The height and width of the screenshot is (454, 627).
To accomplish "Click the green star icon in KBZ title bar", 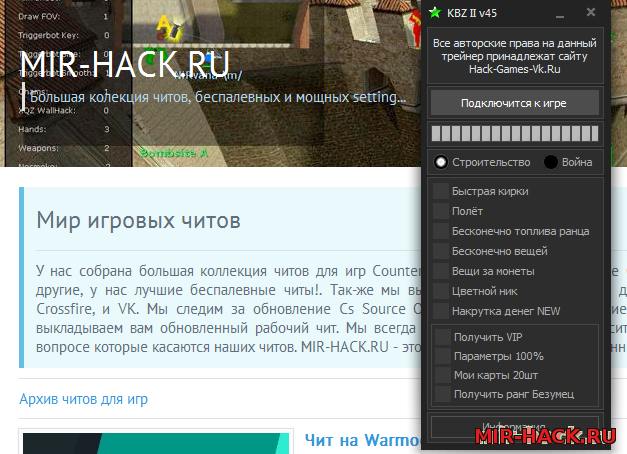I will pyautogui.click(x=435, y=12).
